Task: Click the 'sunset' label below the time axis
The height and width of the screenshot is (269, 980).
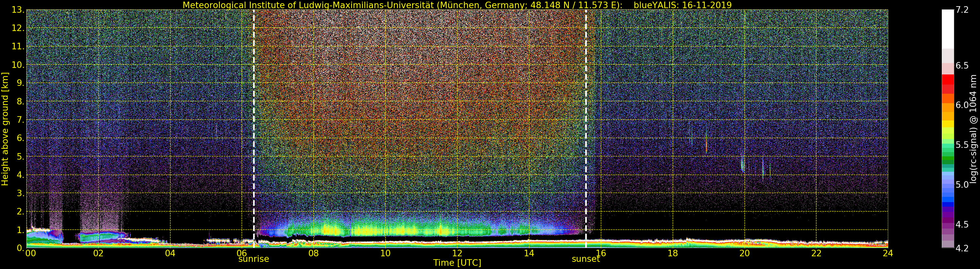Action: (586, 259)
